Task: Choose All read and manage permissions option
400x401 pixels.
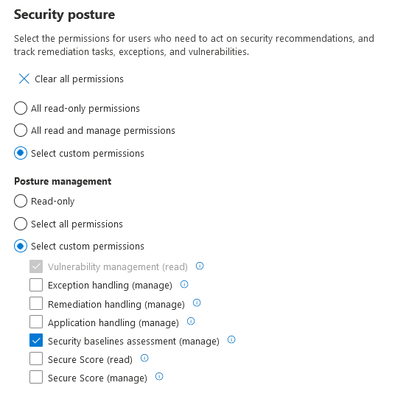Action: click(x=20, y=130)
